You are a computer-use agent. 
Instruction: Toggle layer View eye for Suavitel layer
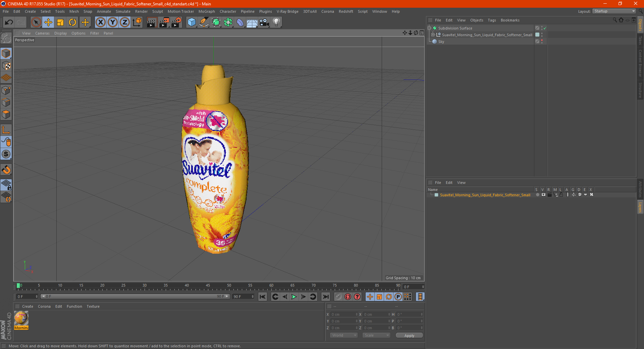[x=543, y=195]
